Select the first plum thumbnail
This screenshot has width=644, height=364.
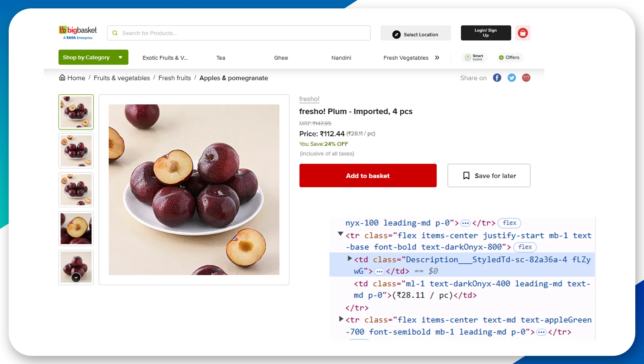tap(76, 112)
